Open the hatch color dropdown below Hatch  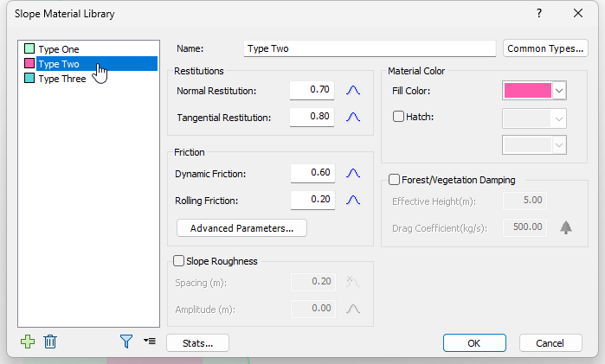click(x=534, y=145)
